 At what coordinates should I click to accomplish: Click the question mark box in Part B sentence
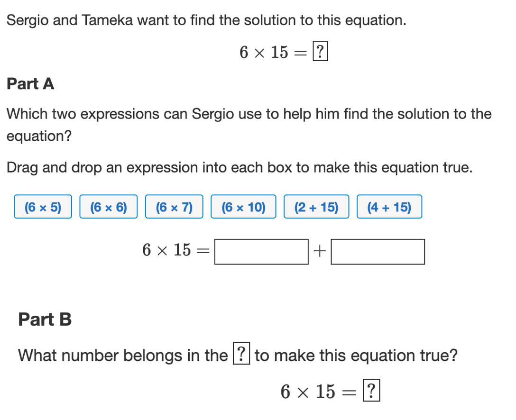(241, 353)
